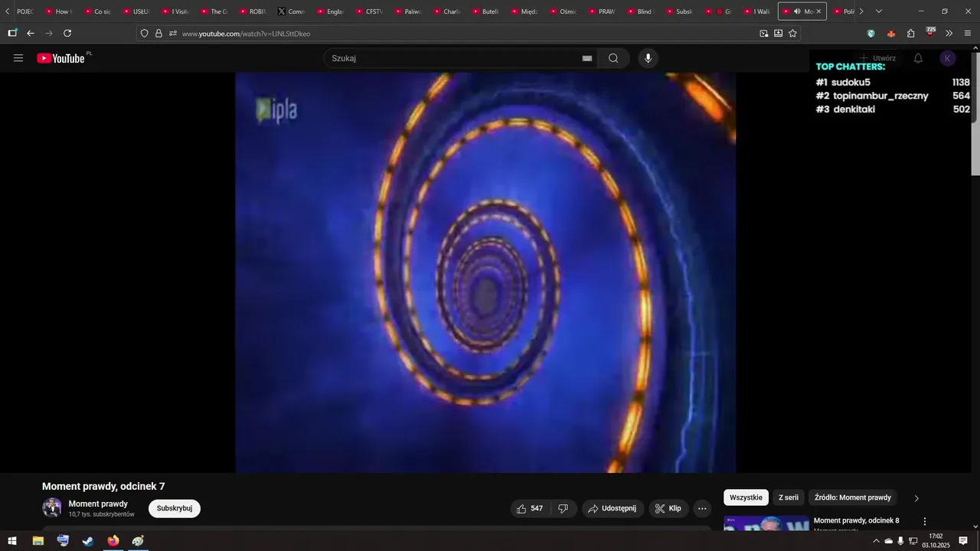Create a clip with Klip button
This screenshot has width=980, height=551.
(668, 508)
